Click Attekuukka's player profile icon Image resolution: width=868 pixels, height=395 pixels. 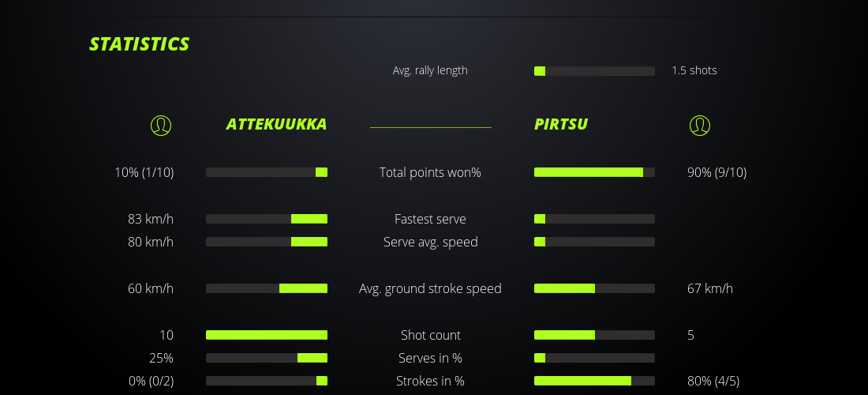click(161, 125)
